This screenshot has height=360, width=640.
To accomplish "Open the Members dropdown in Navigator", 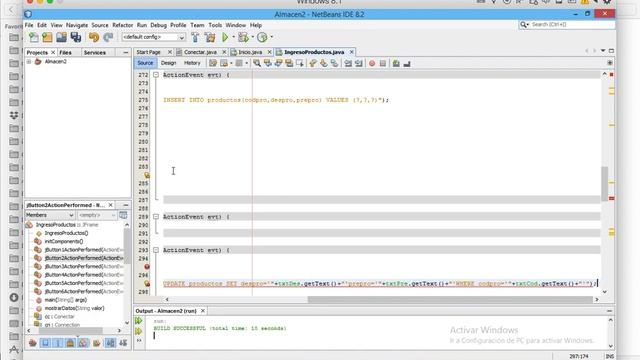I will [49, 215].
